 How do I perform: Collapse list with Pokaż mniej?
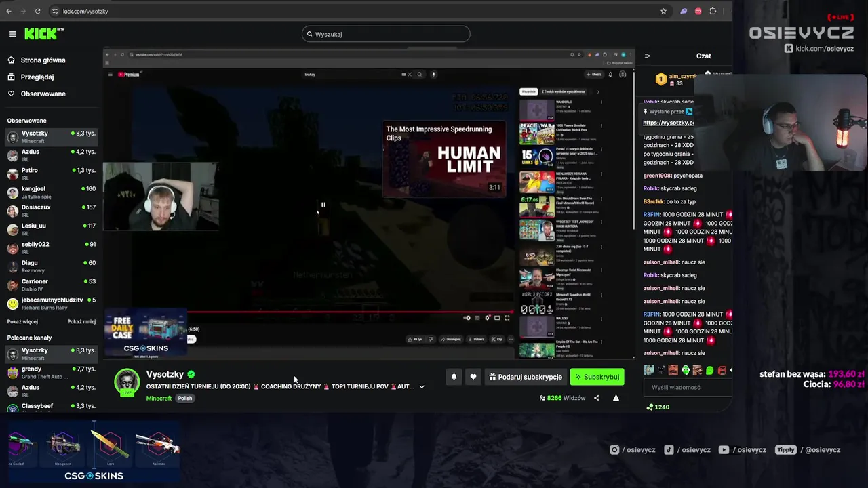coord(81,322)
